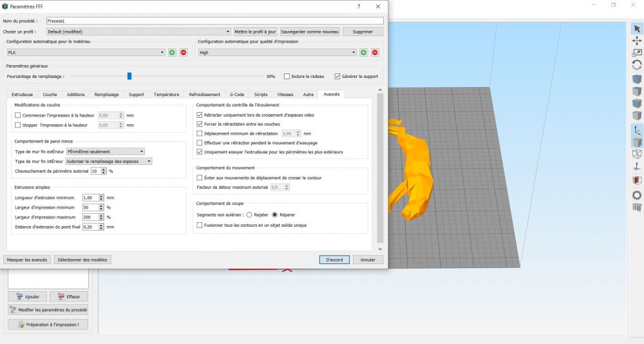Click Modifier les paramètres du procédé button
The width and height of the screenshot is (644, 344).
click(x=48, y=310)
